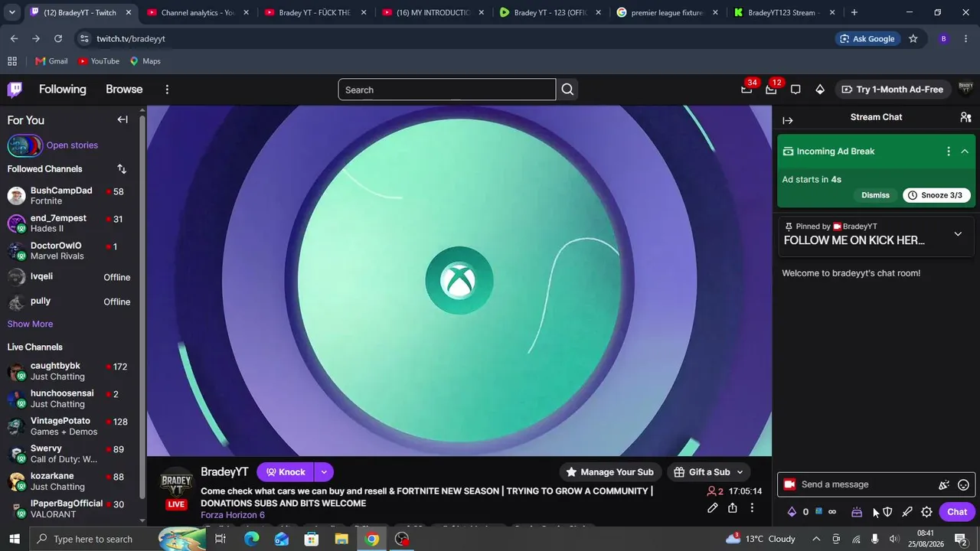Image resolution: width=980 pixels, height=551 pixels.
Task: Open caughtbybk Just Chatting channel
Action: [69, 371]
